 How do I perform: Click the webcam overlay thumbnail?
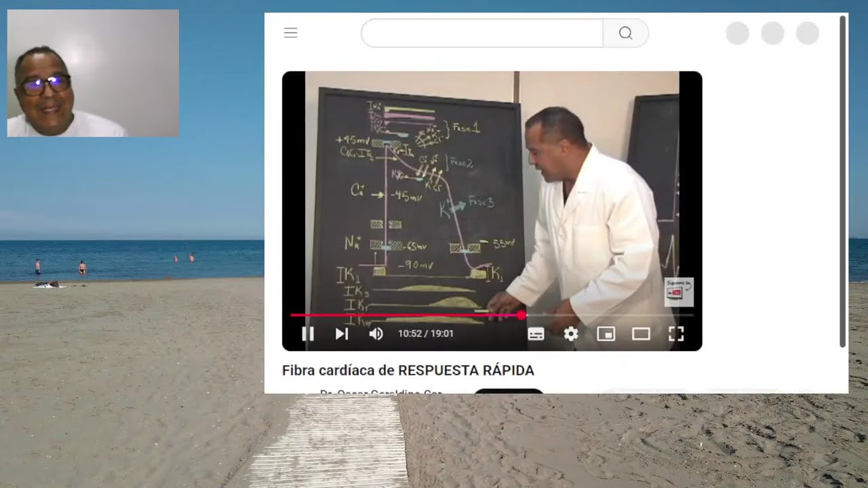(93, 73)
